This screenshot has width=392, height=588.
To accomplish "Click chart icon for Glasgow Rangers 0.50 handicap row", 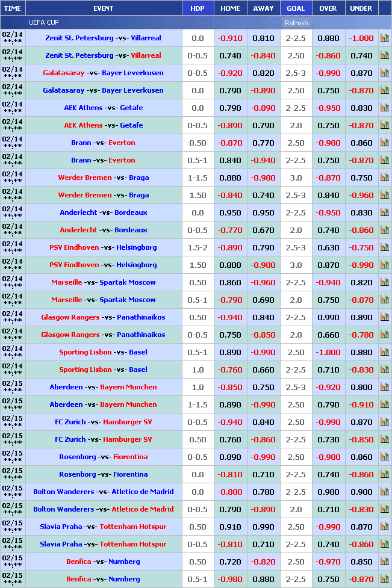I will 384,317.
